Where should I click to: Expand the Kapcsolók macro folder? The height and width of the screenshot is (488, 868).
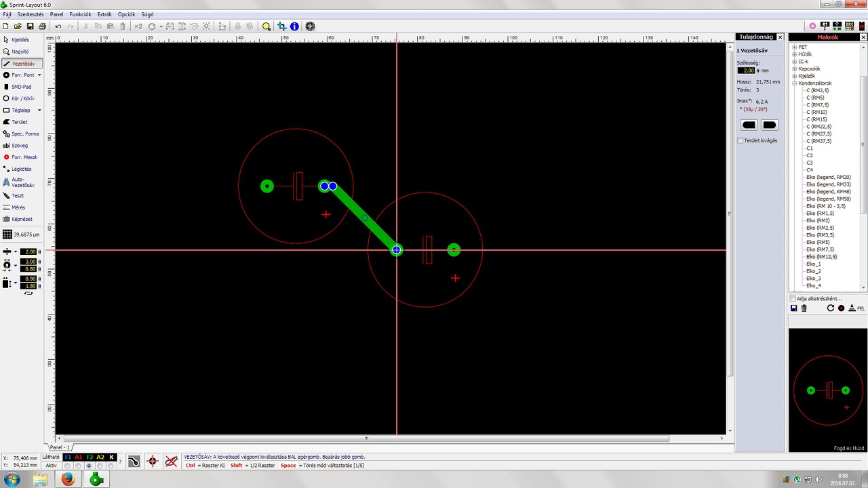click(x=794, y=69)
